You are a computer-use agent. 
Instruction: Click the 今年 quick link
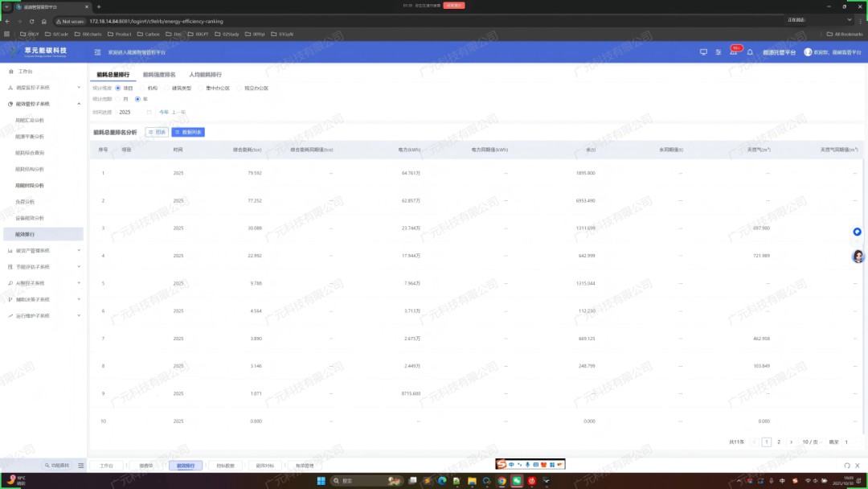[164, 113]
